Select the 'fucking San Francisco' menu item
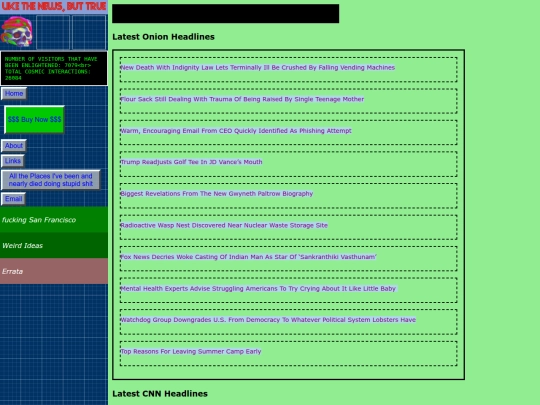The height and width of the screenshot is (405, 540). pos(54,220)
